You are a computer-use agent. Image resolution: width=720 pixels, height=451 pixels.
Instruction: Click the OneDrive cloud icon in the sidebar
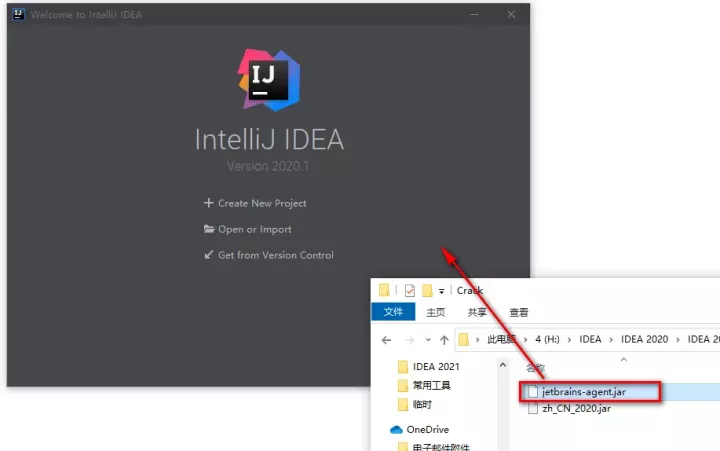click(396, 429)
